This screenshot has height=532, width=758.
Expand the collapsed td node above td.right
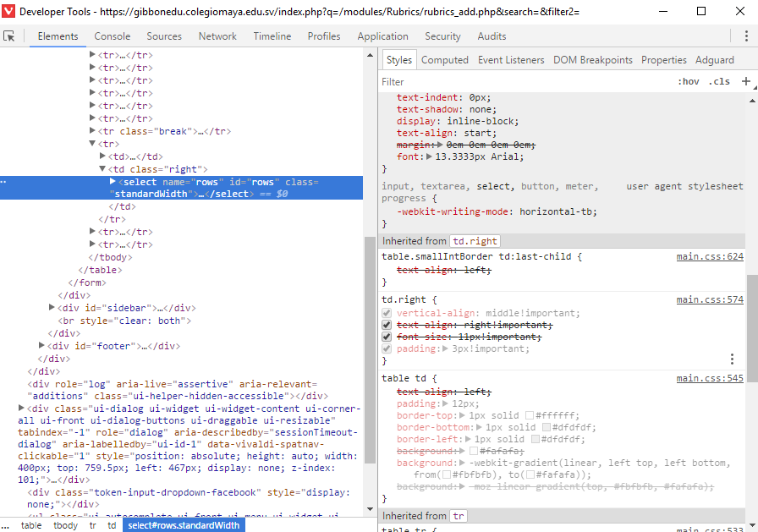(102, 156)
